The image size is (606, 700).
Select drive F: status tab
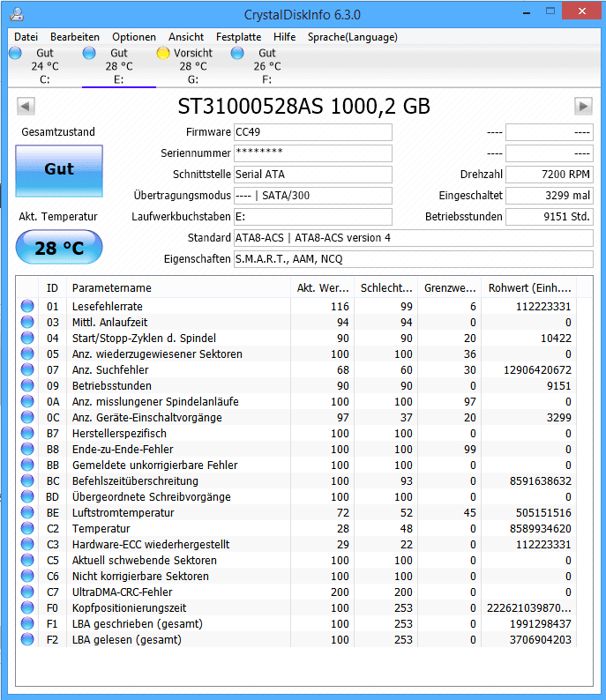coord(267,66)
